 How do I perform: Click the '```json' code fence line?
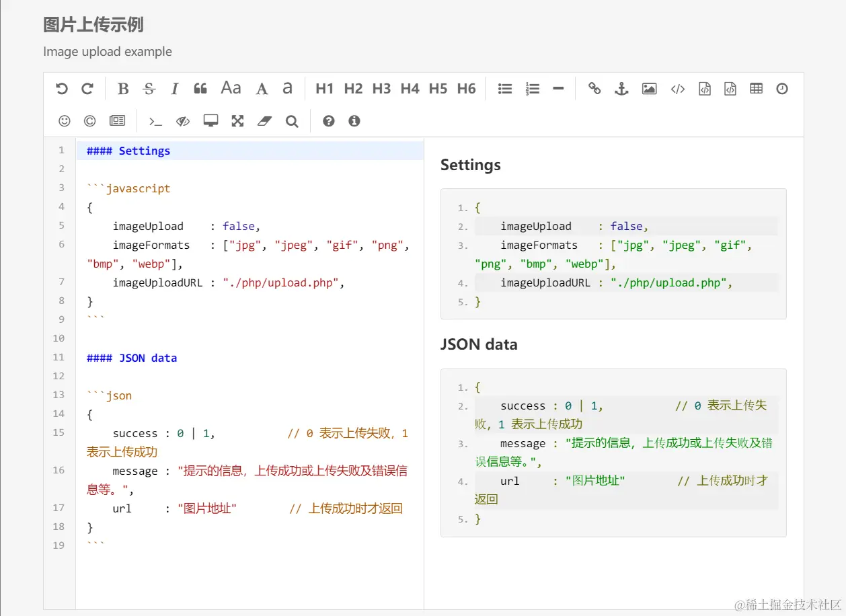[x=109, y=395]
